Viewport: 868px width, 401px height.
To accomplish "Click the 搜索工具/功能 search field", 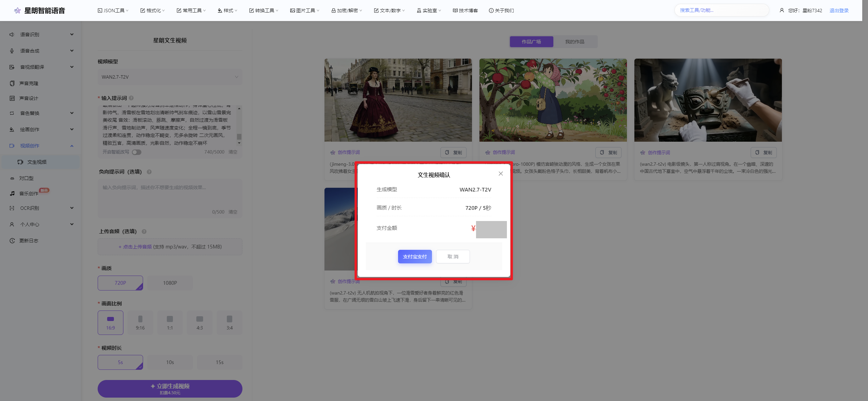I will [x=722, y=10].
